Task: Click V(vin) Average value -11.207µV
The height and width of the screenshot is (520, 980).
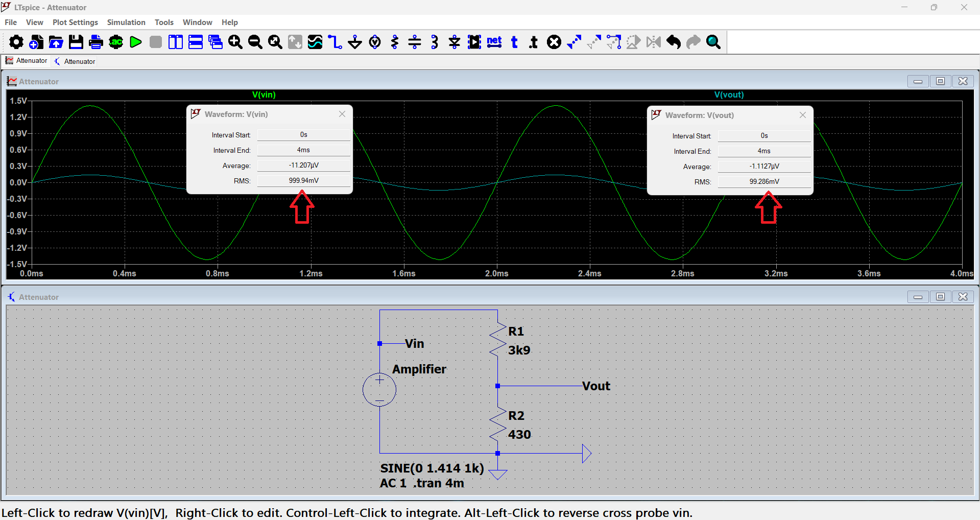Action: pyautogui.click(x=303, y=166)
